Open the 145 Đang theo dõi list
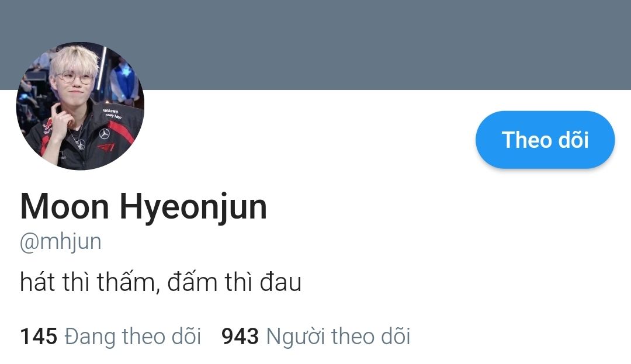Viewport: 631px width, 364px height. (x=110, y=337)
